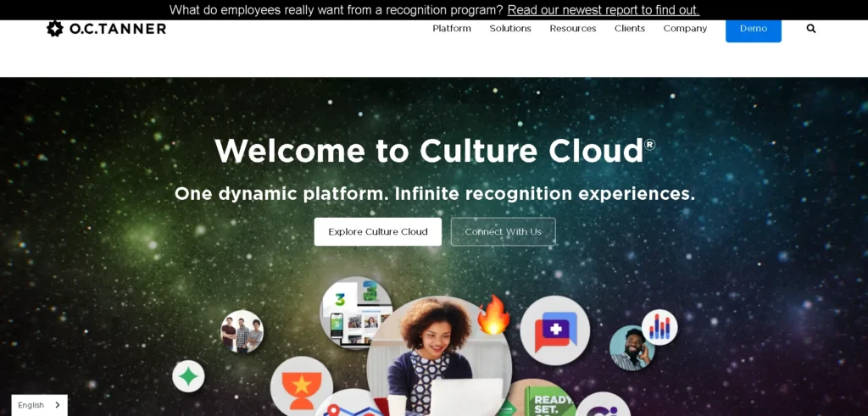Select the chat bubble plus icon
This screenshot has width=868, height=416.
click(554, 330)
